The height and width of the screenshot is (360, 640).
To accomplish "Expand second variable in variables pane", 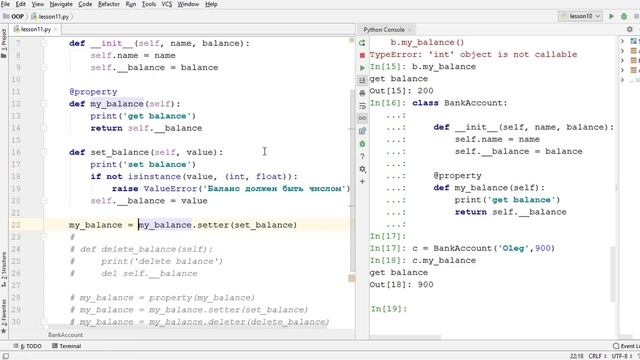I will pyautogui.click(x=622, y=51).
